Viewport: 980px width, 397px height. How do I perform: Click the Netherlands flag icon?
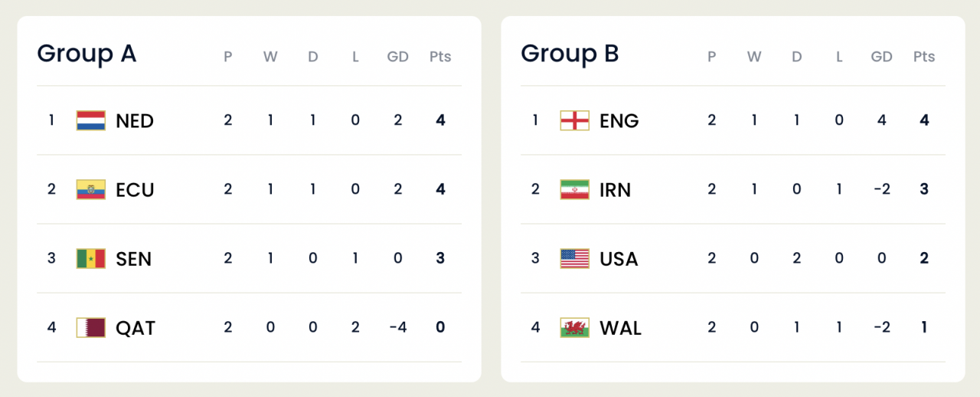click(x=90, y=120)
